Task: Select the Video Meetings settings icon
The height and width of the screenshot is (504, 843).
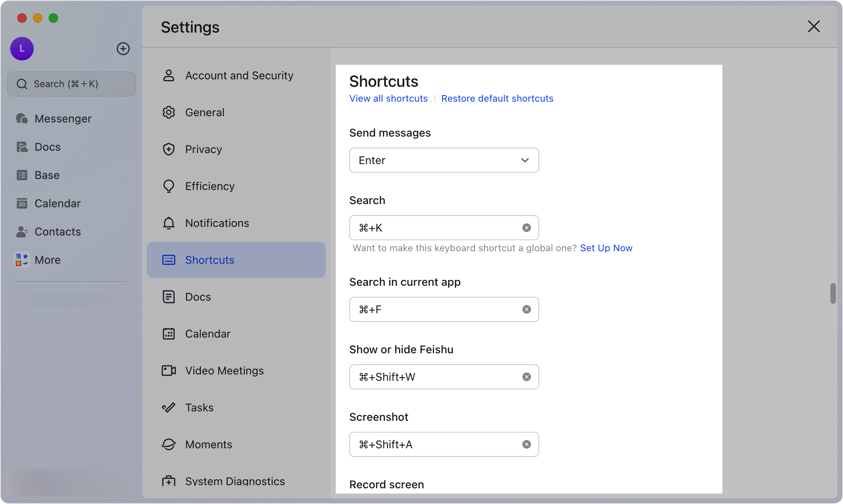Action: [168, 371]
